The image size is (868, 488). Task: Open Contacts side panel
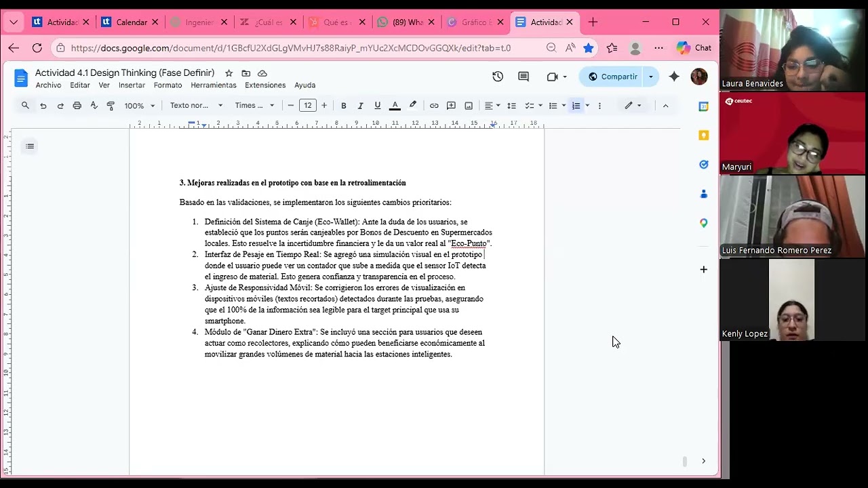[704, 194]
